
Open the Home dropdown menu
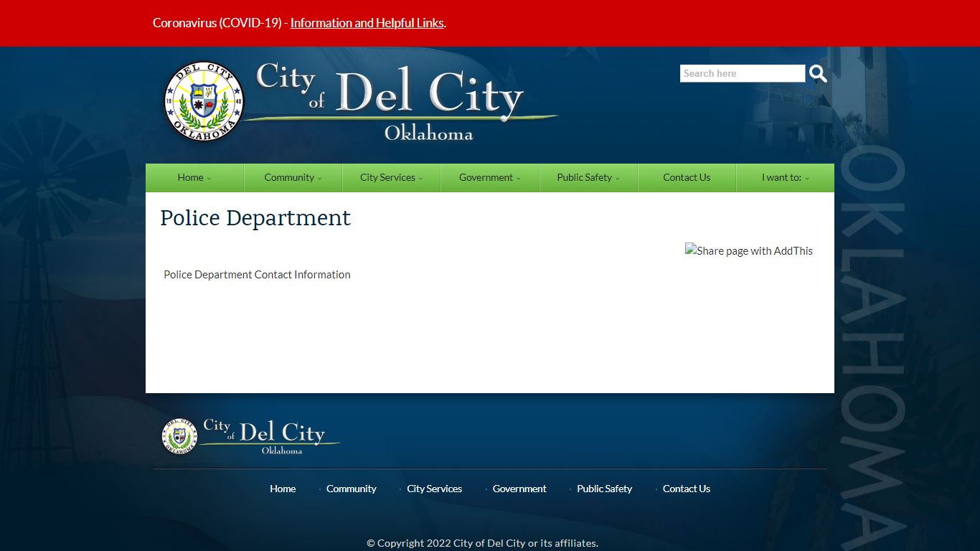194,178
